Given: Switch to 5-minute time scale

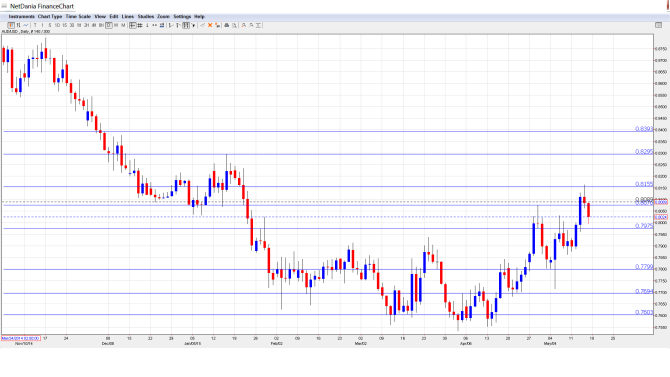Looking at the screenshot, I should [x=50, y=26].
